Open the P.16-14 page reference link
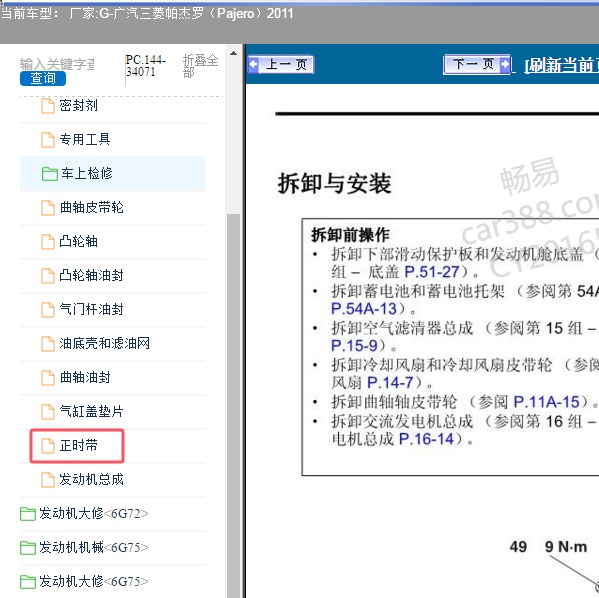 click(x=426, y=439)
